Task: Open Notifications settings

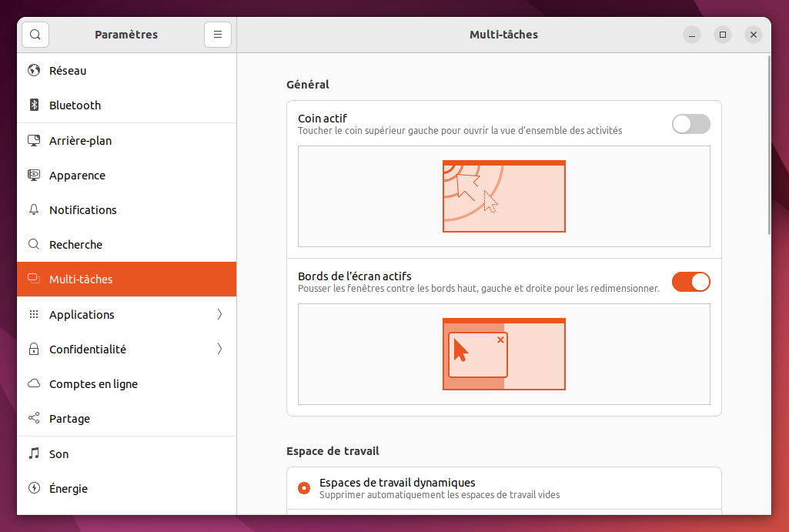Action: [x=127, y=210]
